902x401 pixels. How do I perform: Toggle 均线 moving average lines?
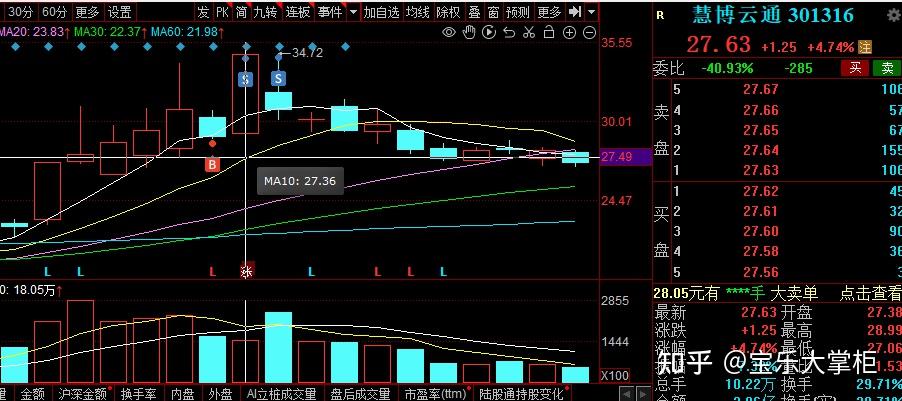418,13
